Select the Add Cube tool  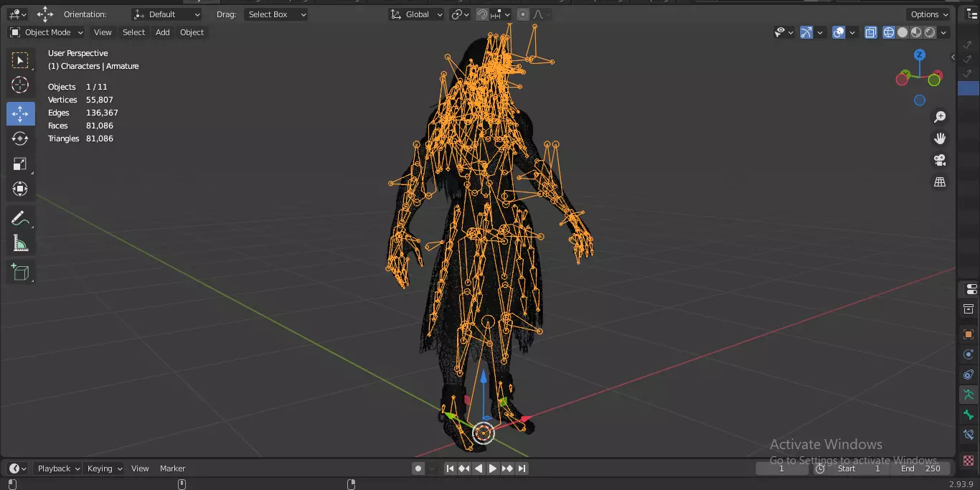click(x=20, y=272)
